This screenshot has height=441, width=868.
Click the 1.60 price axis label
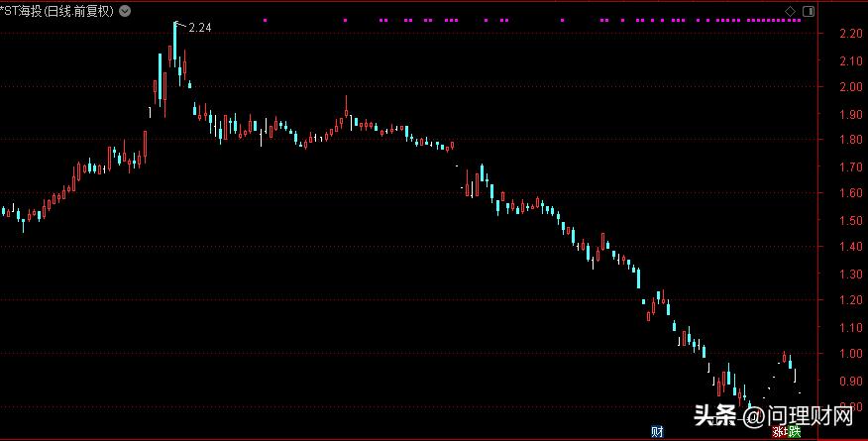point(851,193)
